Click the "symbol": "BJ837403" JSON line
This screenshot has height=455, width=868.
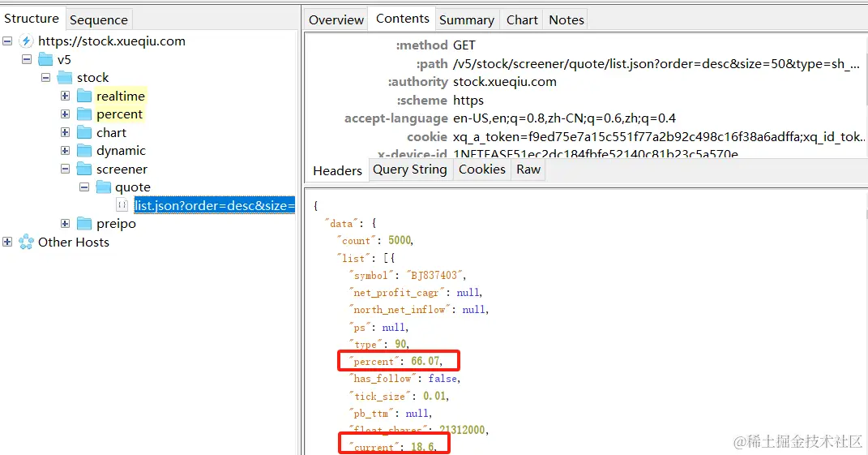coord(407,276)
